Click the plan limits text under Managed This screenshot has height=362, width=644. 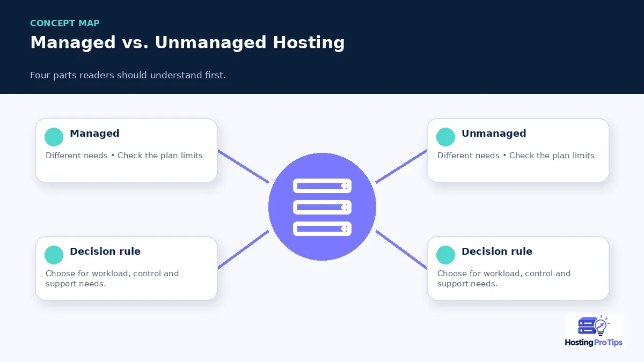[x=124, y=156]
